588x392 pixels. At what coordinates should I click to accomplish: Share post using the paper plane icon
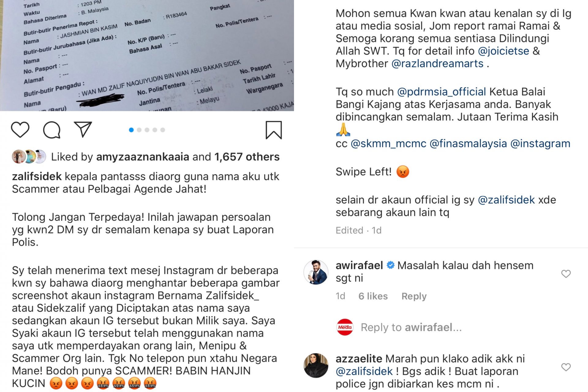pos(83,130)
